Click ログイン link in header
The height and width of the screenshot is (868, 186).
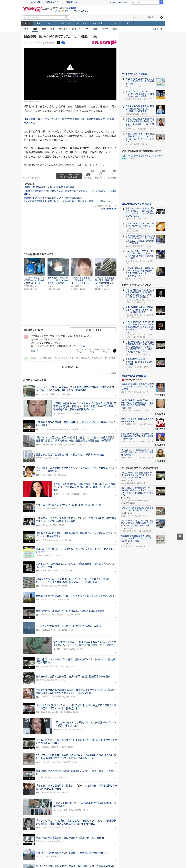point(57,11)
